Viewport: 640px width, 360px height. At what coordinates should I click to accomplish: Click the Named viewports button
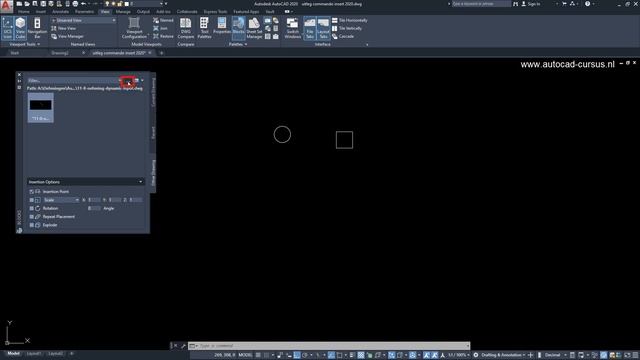163,20
